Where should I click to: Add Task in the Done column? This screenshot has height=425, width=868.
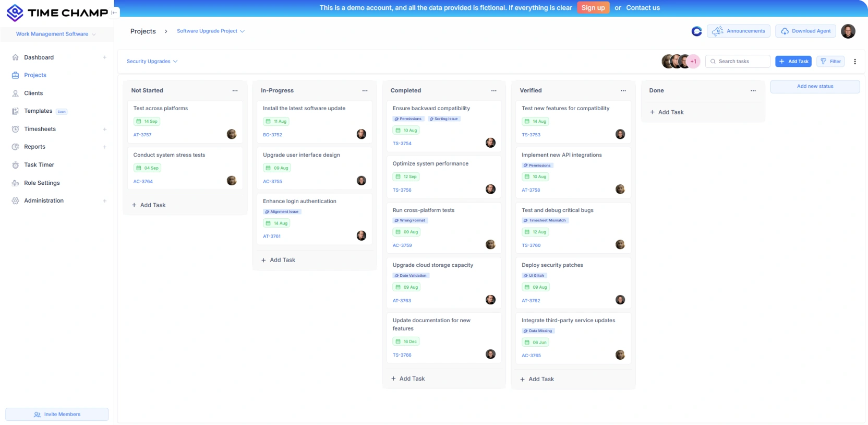point(667,112)
